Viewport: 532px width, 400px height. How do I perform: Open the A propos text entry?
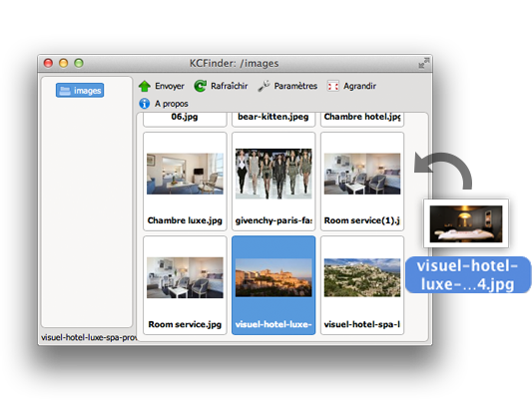[x=172, y=104]
